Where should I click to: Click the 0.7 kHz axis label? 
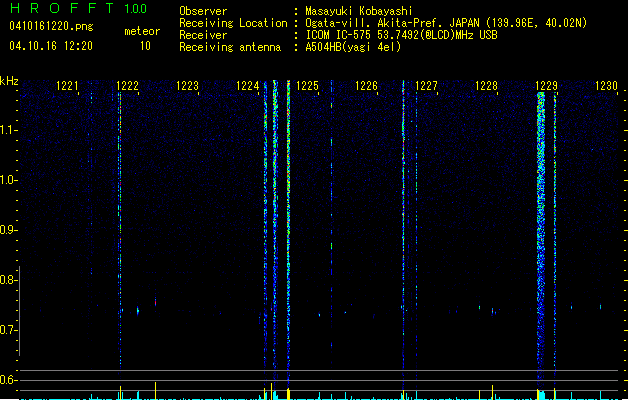(x=8, y=330)
